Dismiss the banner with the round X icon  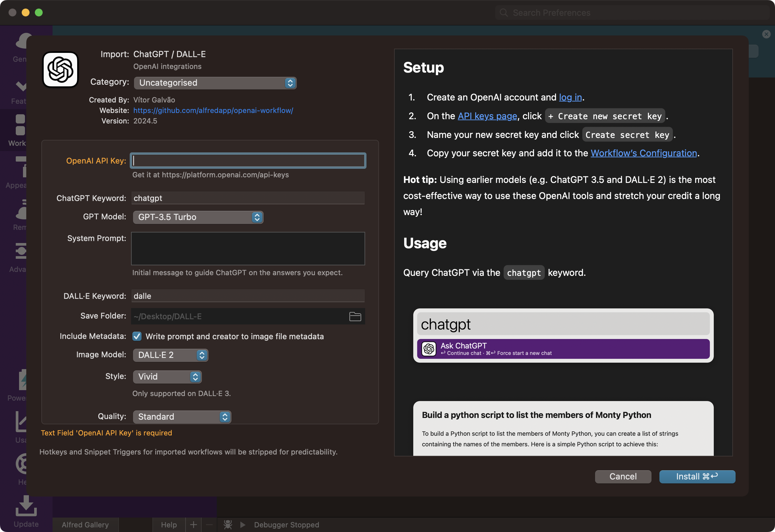coord(766,34)
